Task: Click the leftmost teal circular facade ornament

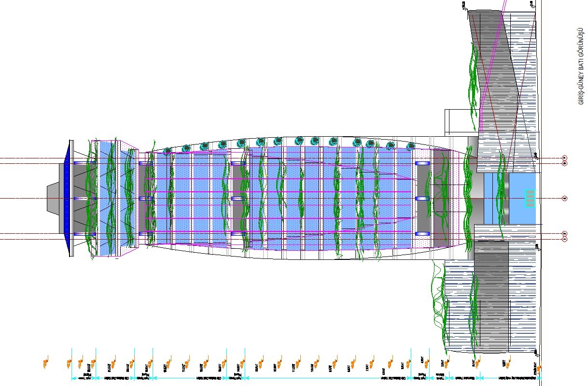Action: point(168,152)
